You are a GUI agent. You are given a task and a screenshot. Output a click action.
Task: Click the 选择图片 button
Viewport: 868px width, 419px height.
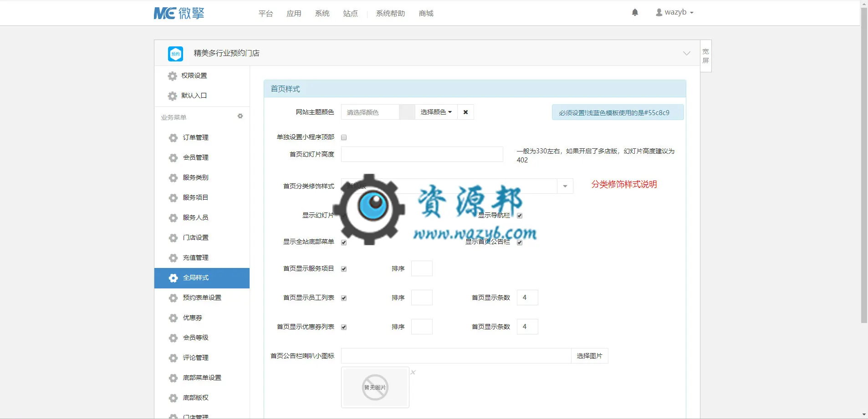pos(589,356)
